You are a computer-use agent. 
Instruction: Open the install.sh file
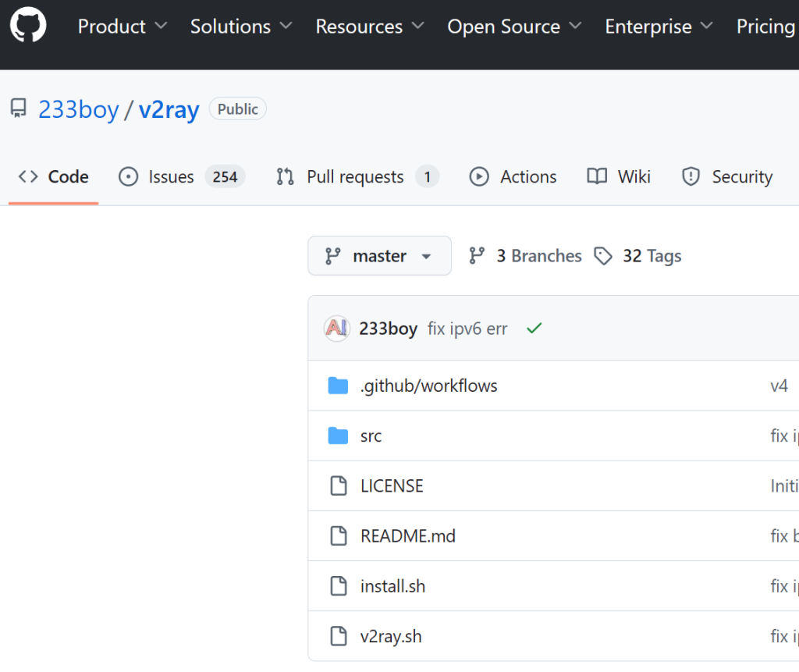pyautogui.click(x=392, y=586)
